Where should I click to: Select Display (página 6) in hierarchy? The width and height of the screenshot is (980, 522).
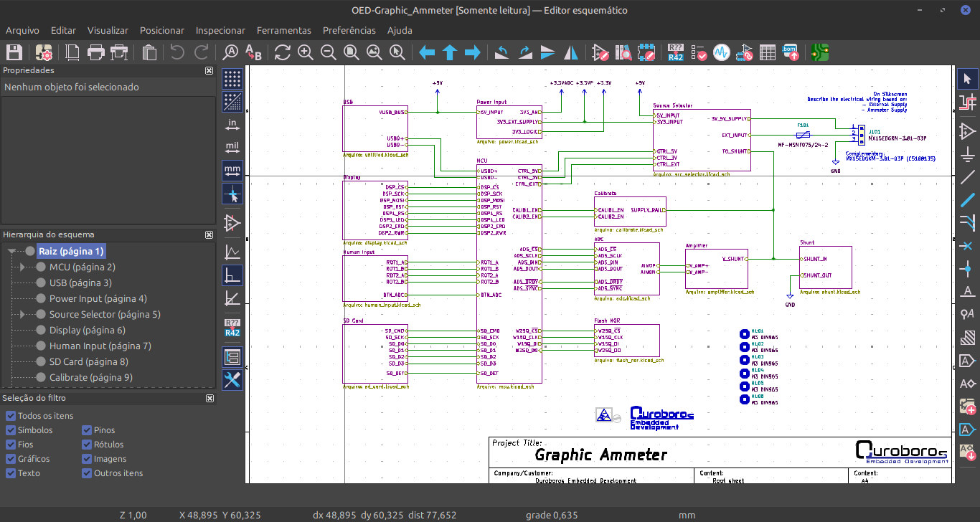point(87,330)
